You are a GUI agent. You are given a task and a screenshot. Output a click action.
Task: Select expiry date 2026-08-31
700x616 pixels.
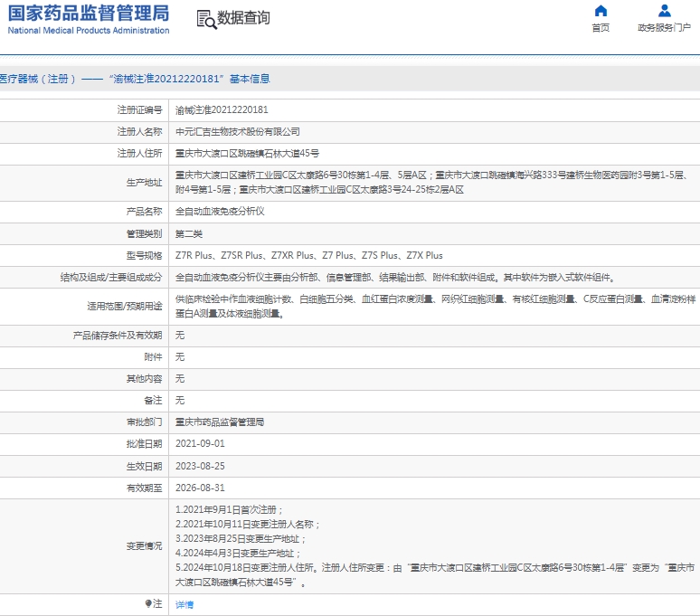[x=200, y=488]
